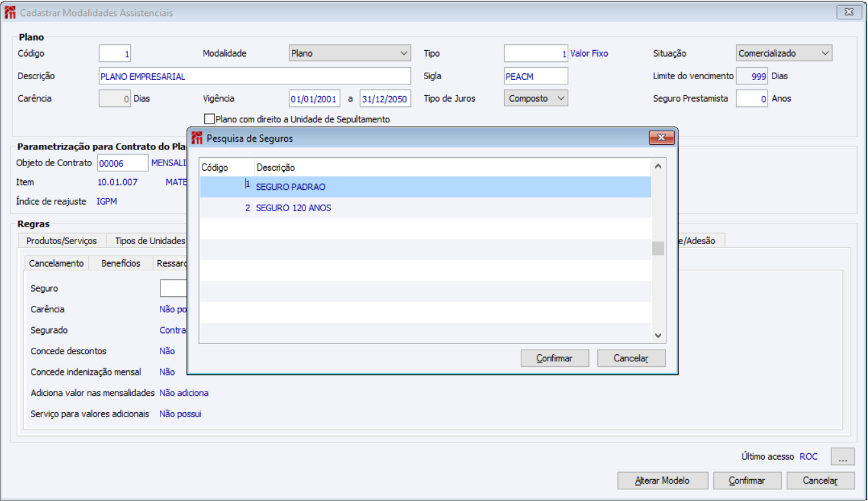Click the item code 10.01.007
The width and height of the screenshot is (868, 501).
coord(117,182)
